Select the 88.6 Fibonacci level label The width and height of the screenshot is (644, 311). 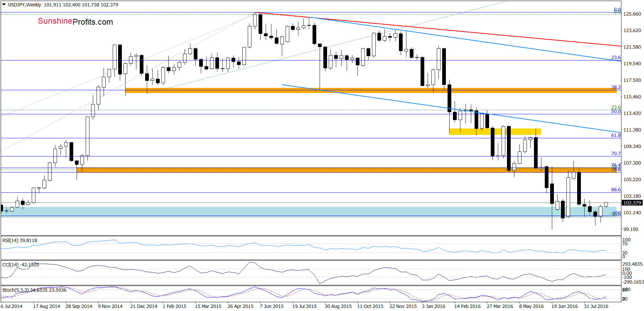tap(616, 190)
